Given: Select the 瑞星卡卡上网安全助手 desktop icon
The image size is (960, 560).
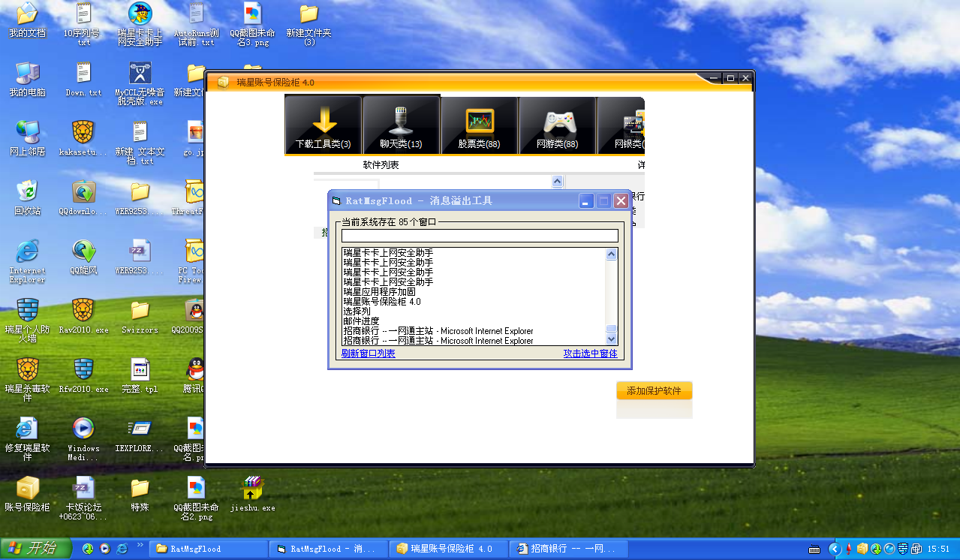Looking at the screenshot, I should click(140, 24).
